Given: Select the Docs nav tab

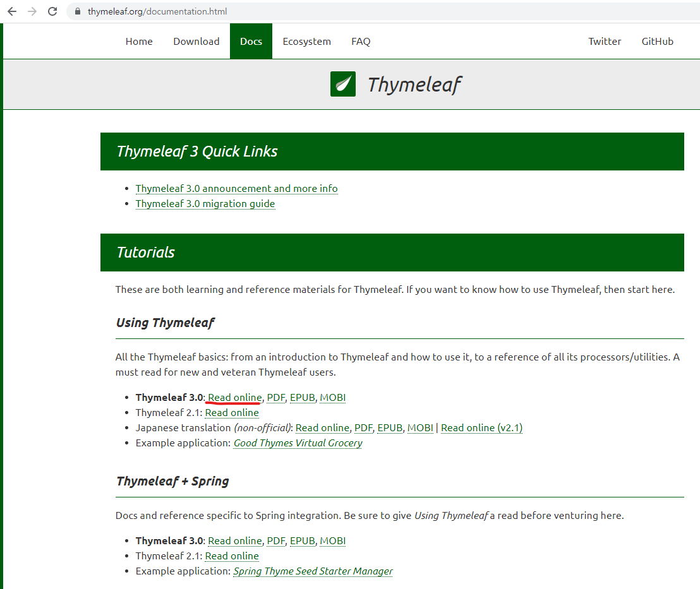Looking at the screenshot, I should [251, 41].
